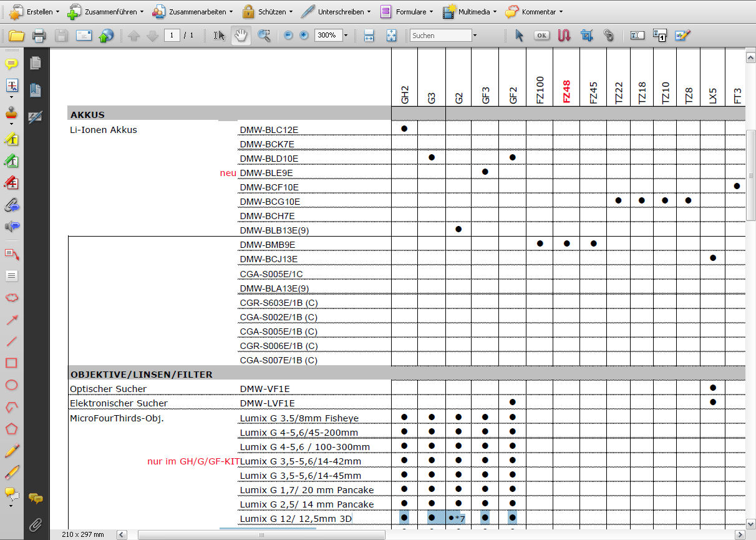
Task: Click the horizontal scrollbar left arrow
Action: point(121,535)
